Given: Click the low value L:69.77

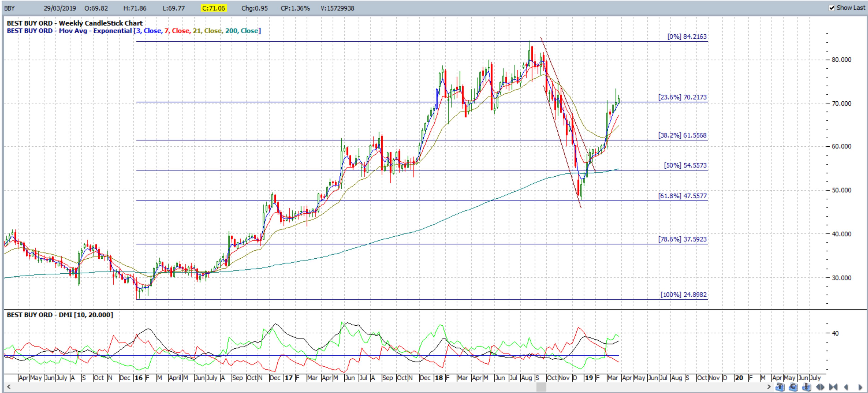Looking at the screenshot, I should [x=173, y=8].
